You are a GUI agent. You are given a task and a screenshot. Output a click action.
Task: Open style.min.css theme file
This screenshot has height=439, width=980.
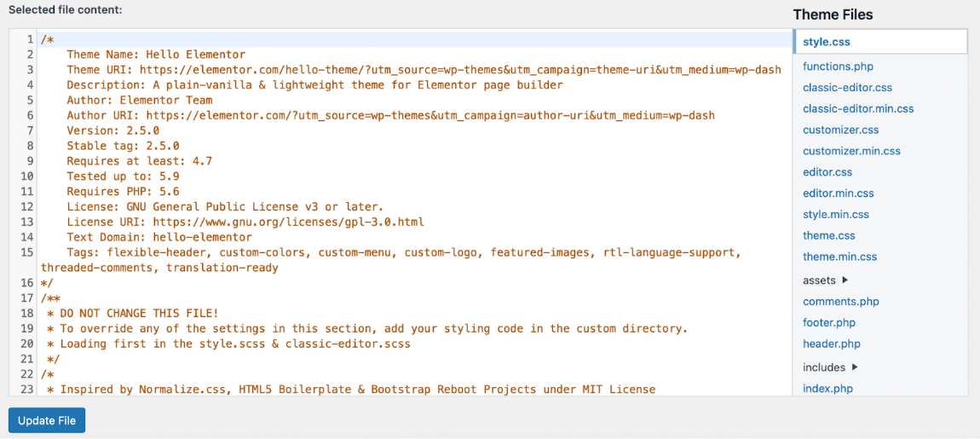836,215
